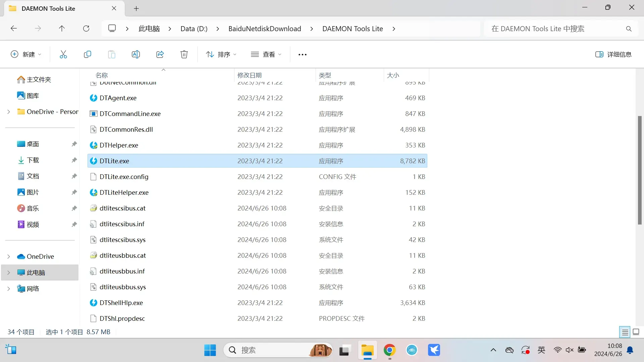Navigate to 此电脑 in breadcrumb
The height and width of the screenshot is (362, 644).
pos(149,29)
